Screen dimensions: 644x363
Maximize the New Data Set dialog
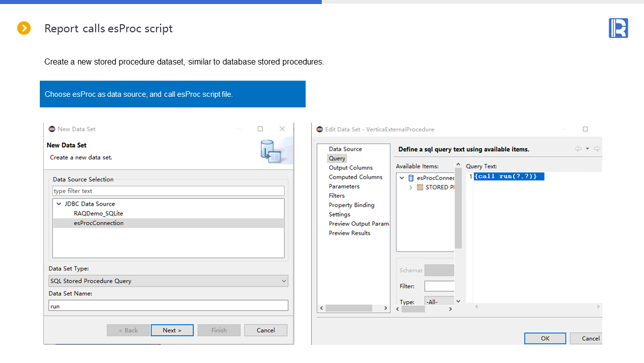coord(260,129)
